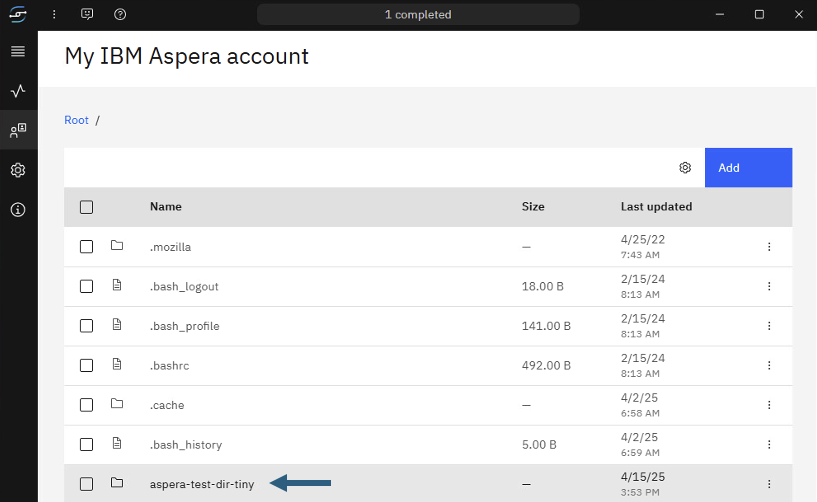Open the hamburger transfers list icon in sidebar
This screenshot has width=817, height=502.
click(18, 51)
